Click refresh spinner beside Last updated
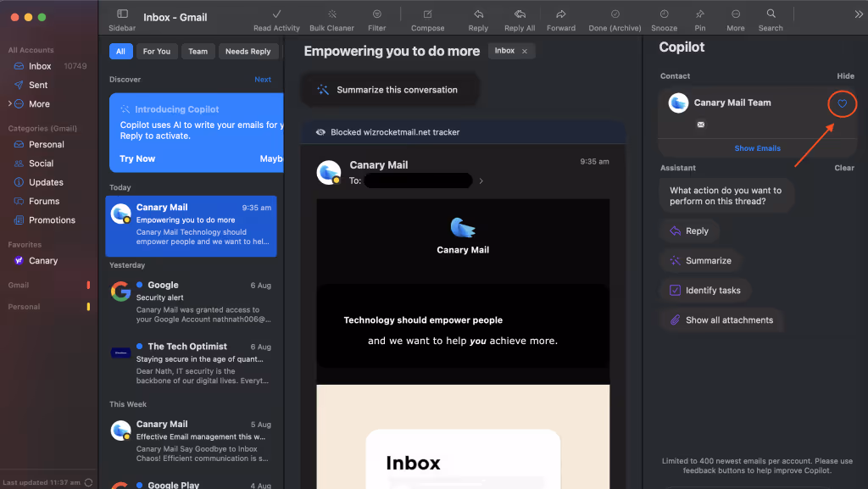 (88, 482)
